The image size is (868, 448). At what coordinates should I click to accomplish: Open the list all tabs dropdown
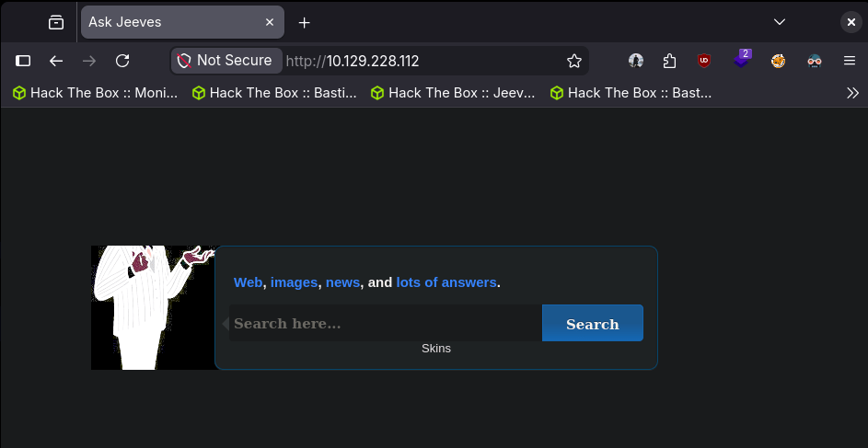780,21
